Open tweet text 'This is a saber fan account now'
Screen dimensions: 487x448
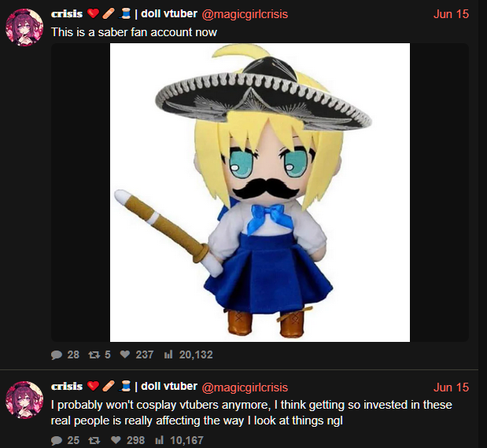click(134, 32)
